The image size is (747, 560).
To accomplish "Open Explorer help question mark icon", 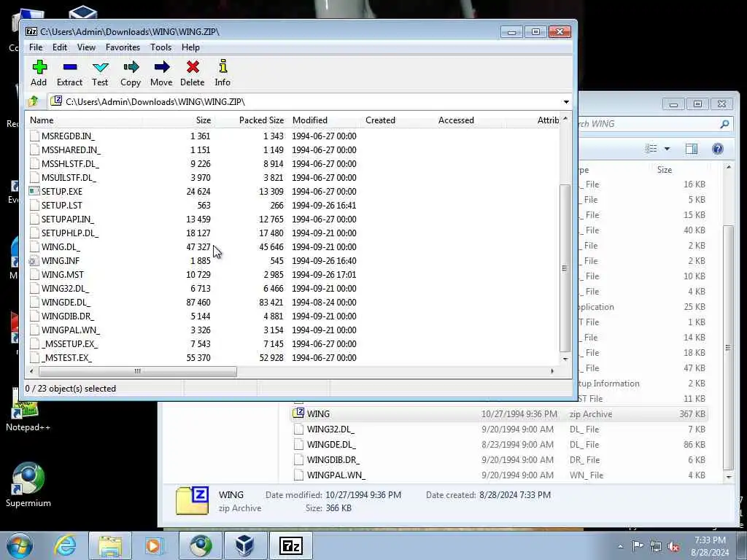I will 718,149.
